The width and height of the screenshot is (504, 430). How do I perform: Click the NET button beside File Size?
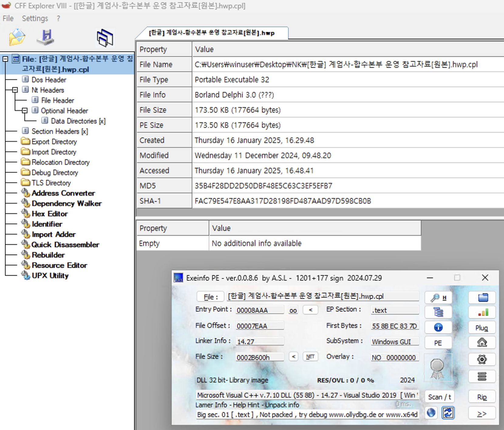click(x=310, y=357)
